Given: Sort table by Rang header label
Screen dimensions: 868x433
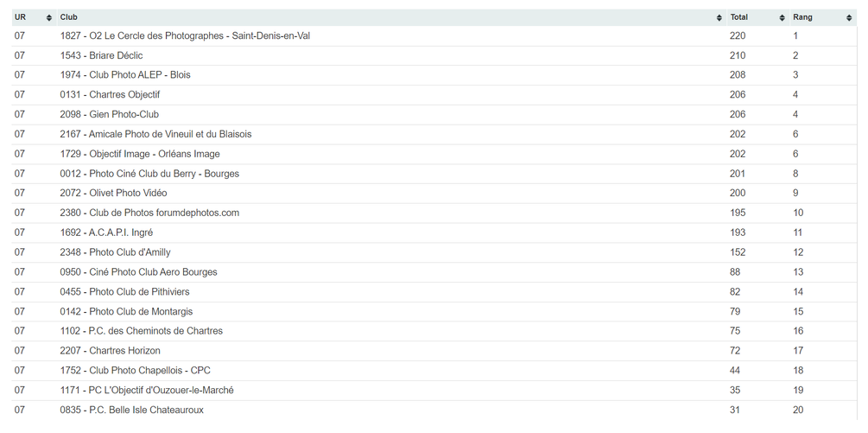Looking at the screenshot, I should click(802, 17).
